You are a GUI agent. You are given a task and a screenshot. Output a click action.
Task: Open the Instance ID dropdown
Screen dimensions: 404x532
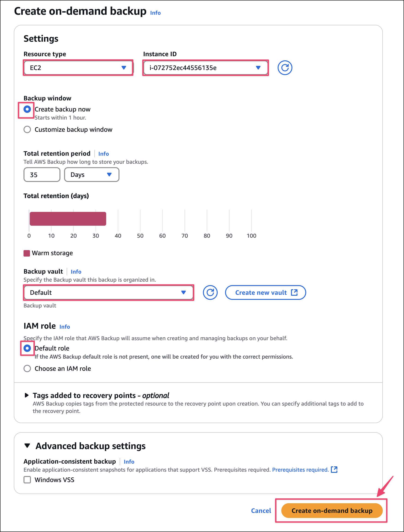pyautogui.click(x=205, y=68)
